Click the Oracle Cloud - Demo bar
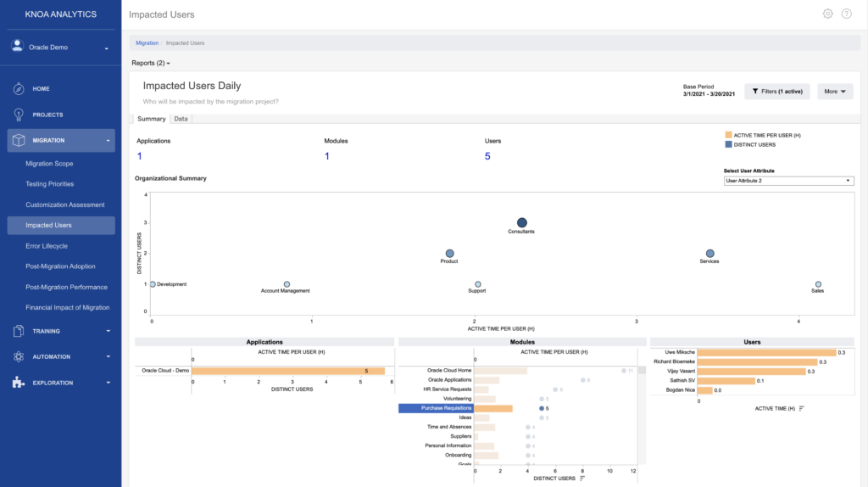868x487 pixels. click(x=288, y=371)
